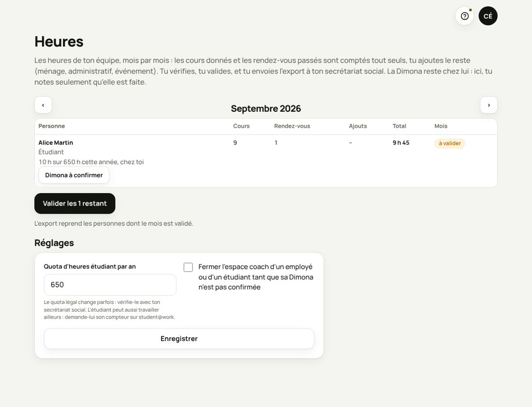Viewport: 532px width, 407px height.
Task: Tick the Fermer l'espace coach checkbox
Action: coord(188,267)
